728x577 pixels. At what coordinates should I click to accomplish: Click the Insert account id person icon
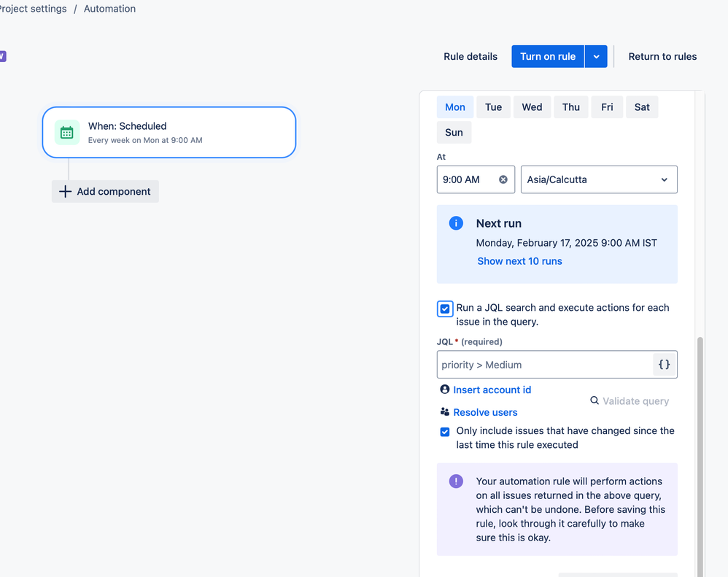coord(445,390)
